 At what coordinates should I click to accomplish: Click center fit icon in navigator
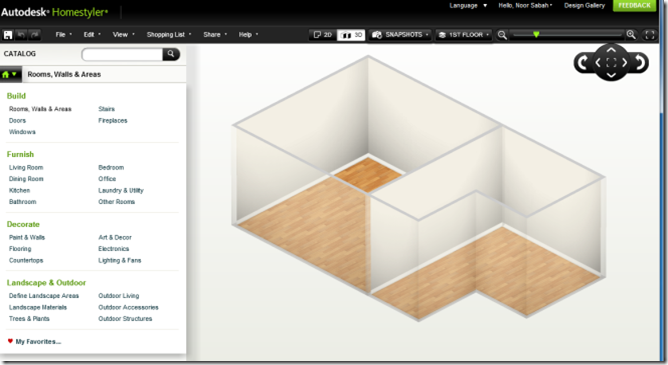(x=611, y=63)
